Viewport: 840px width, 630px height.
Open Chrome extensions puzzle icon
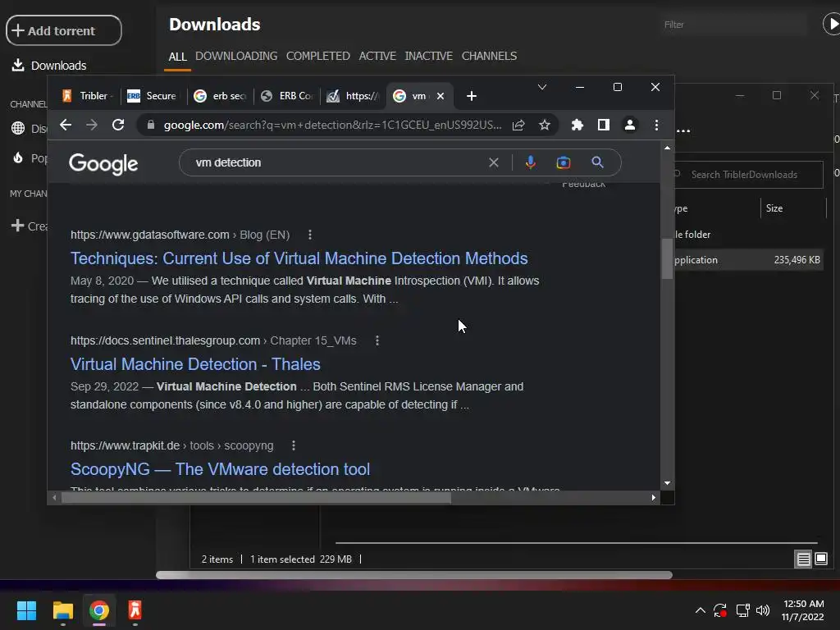pos(577,125)
